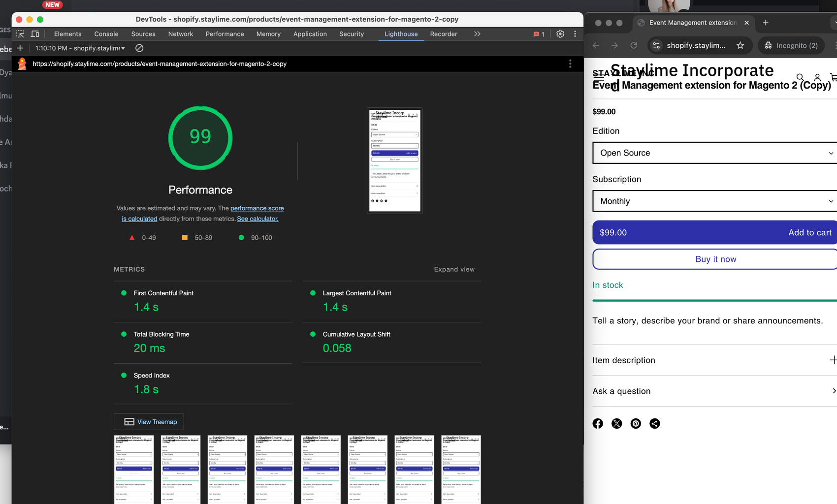Click the browser forward arrow

click(x=614, y=45)
